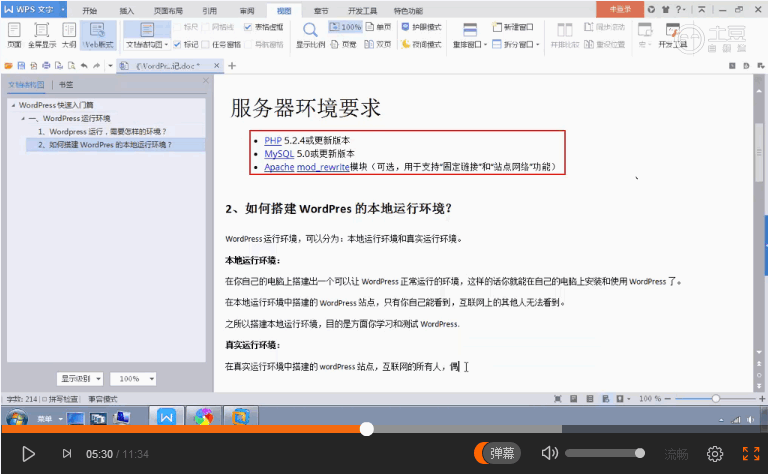The width and height of the screenshot is (768, 474).
Task: Choose 双页 two-page view
Action: click(x=378, y=45)
